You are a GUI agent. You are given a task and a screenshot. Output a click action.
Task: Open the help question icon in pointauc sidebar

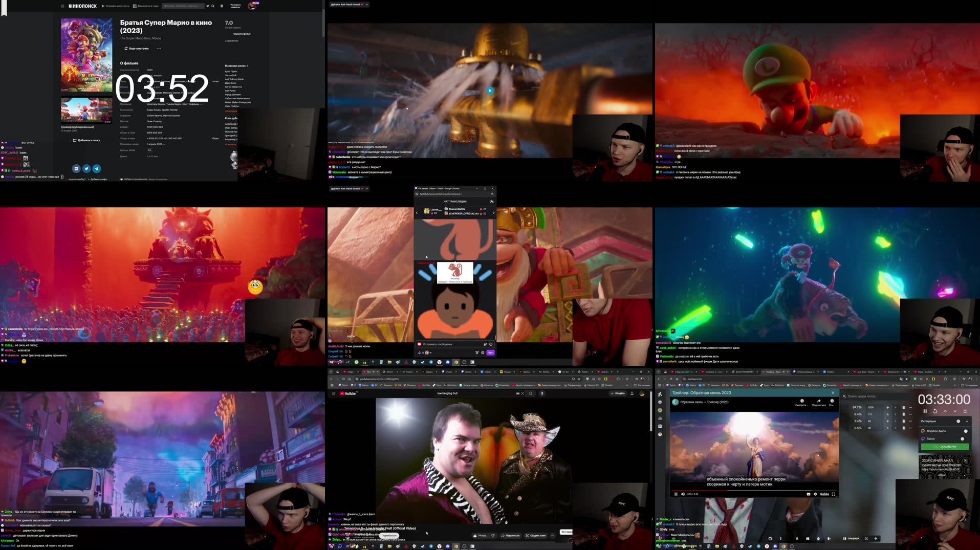[660, 434]
